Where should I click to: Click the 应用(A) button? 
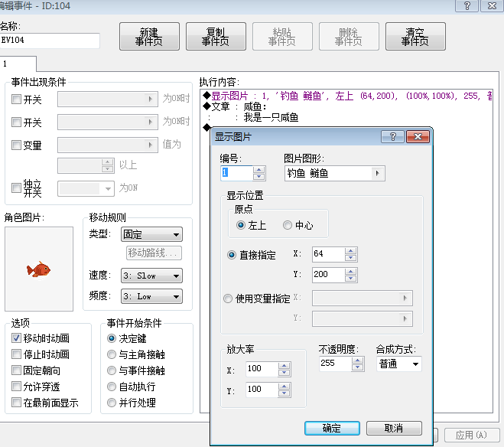[x=472, y=435]
